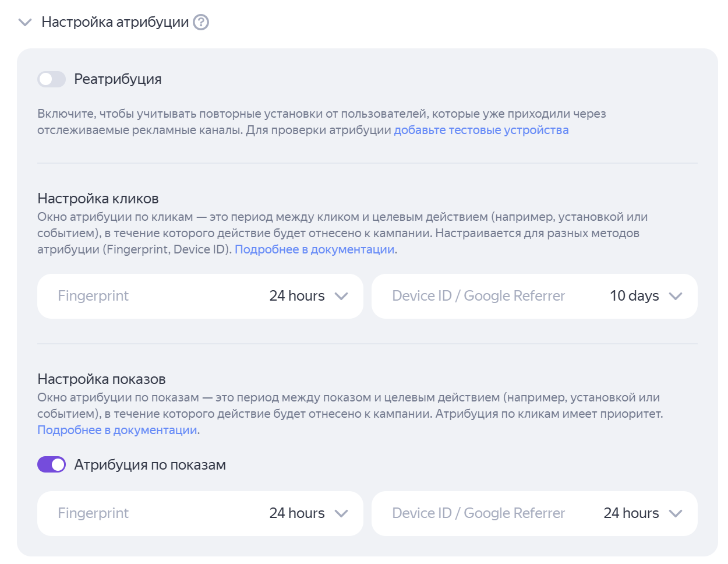Select 24 hours value in clicks Fingerprint
Screen dimensions: 728x564
point(297,296)
